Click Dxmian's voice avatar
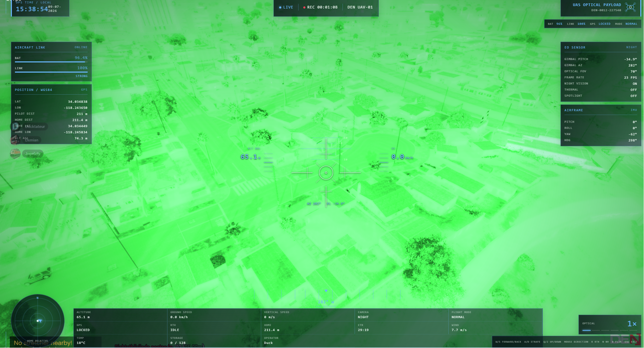Viewport: 644px width, 348px height. (15, 140)
